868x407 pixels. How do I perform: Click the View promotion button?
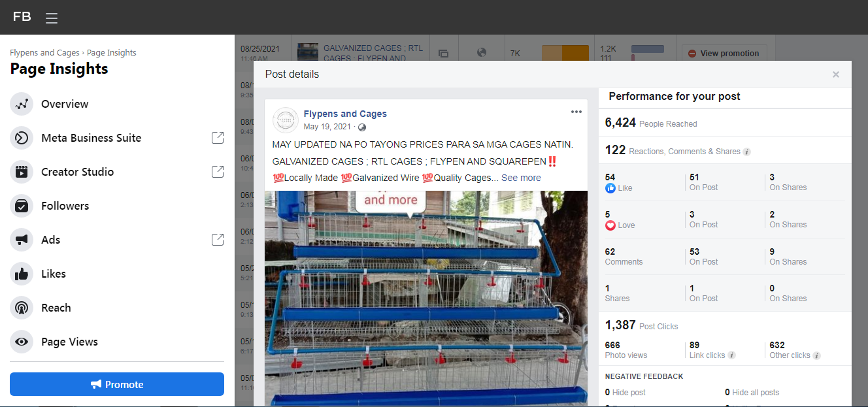pos(724,54)
